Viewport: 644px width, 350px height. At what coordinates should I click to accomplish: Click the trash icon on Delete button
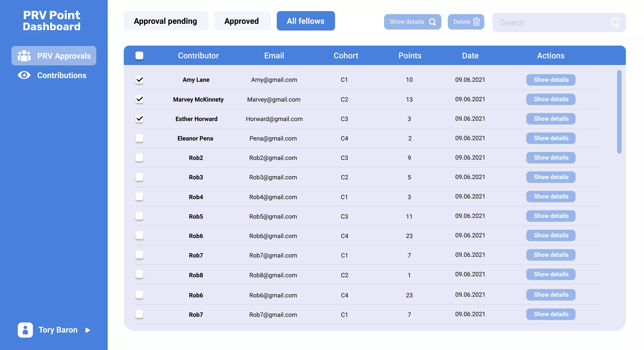(477, 22)
